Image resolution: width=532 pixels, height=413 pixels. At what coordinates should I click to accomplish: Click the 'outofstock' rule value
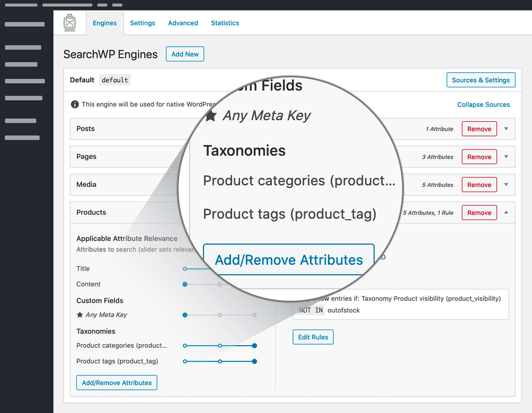point(343,310)
